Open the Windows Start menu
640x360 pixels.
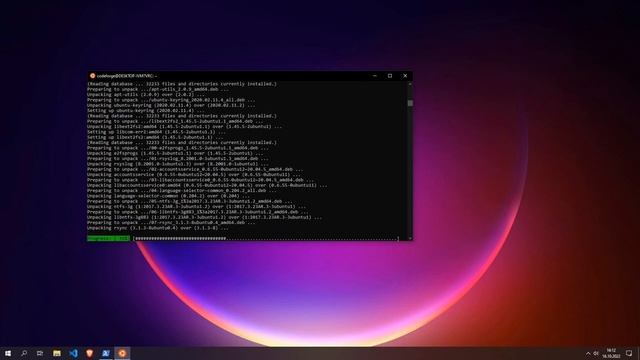click(x=8, y=353)
